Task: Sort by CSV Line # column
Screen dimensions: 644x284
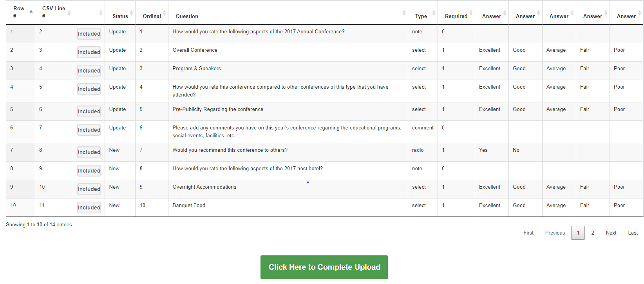Action: pyautogui.click(x=54, y=12)
